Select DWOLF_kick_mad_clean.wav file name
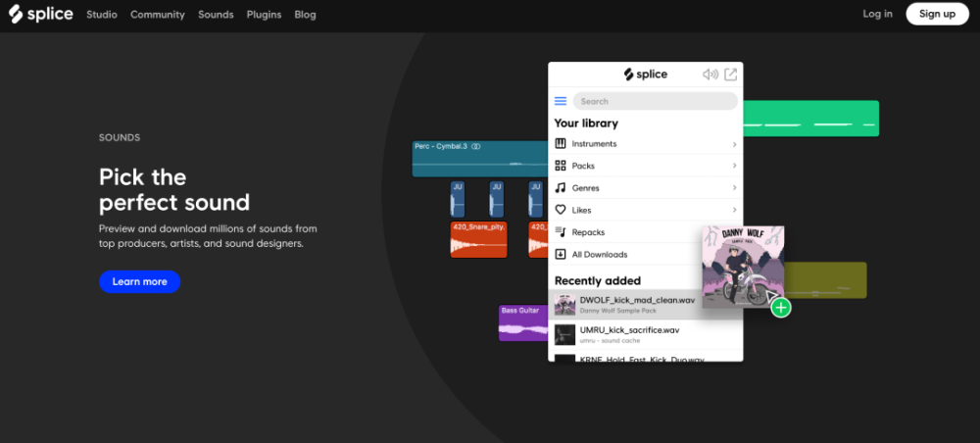The image size is (980, 443). 637,300
